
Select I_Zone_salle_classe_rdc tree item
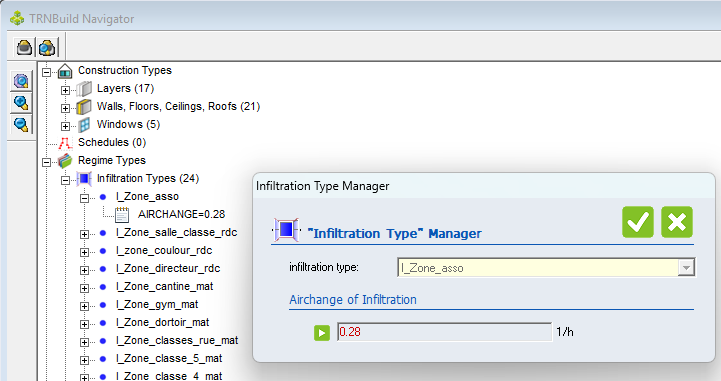177,233
